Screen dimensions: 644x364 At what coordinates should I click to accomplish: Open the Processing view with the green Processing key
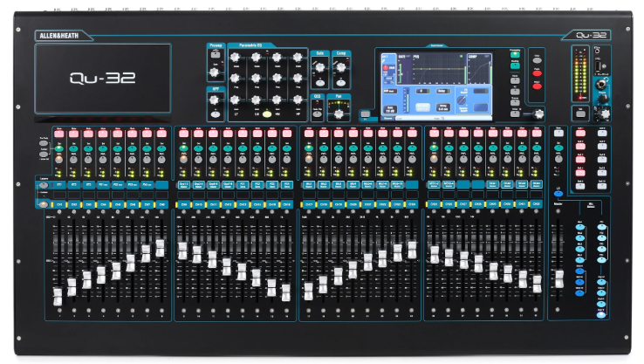(x=515, y=55)
